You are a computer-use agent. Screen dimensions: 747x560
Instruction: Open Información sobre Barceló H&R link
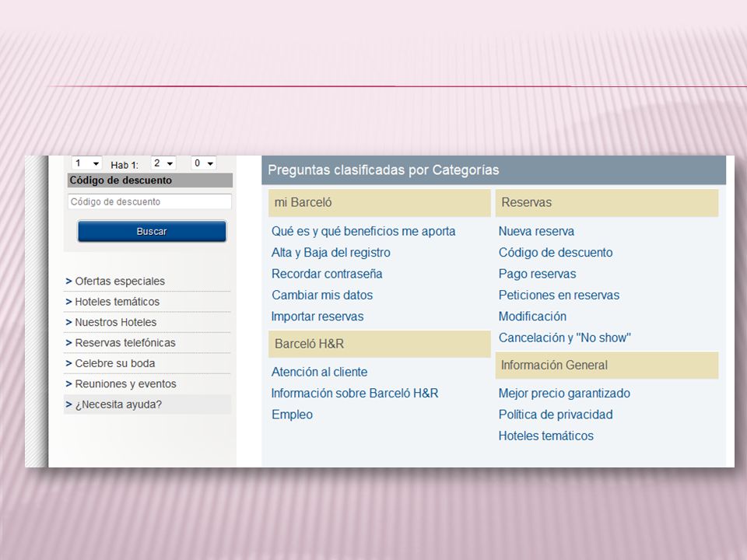pyautogui.click(x=355, y=393)
